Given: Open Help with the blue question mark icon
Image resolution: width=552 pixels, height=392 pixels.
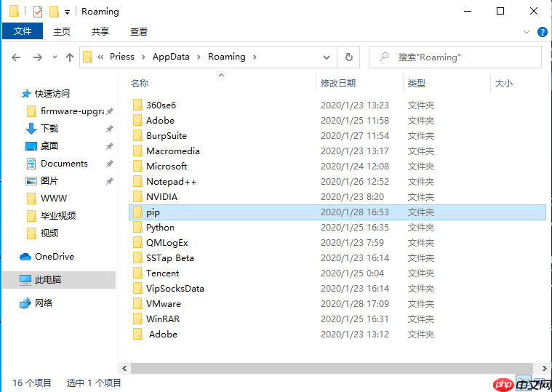Looking at the screenshot, I should [542, 32].
